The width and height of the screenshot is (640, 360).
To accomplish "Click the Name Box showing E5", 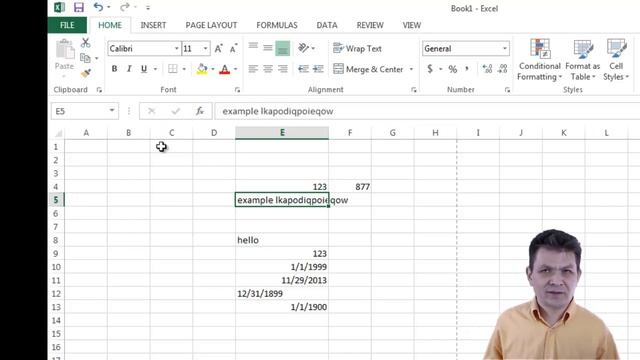I will pyautogui.click(x=84, y=111).
